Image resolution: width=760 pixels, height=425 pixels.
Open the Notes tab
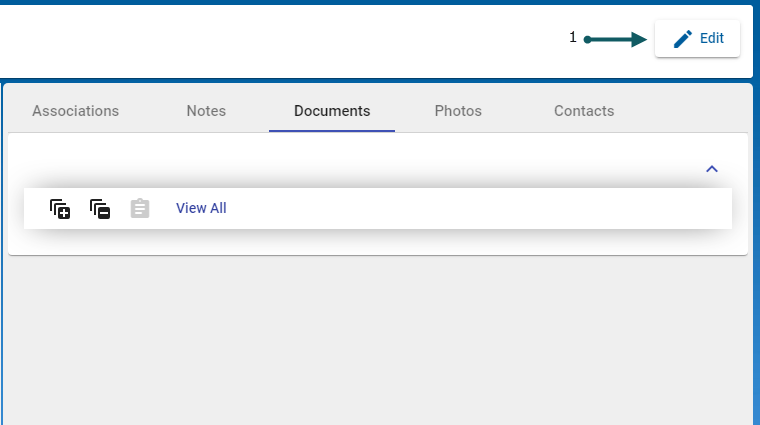(206, 111)
